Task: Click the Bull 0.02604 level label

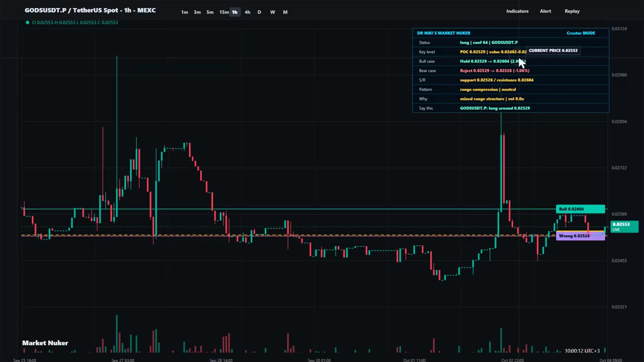Action: pyautogui.click(x=581, y=209)
